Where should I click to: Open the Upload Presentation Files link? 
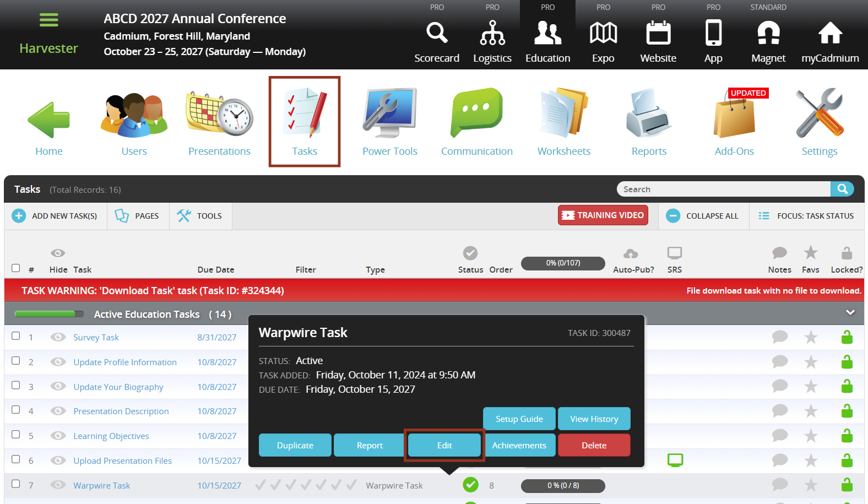[122, 461]
